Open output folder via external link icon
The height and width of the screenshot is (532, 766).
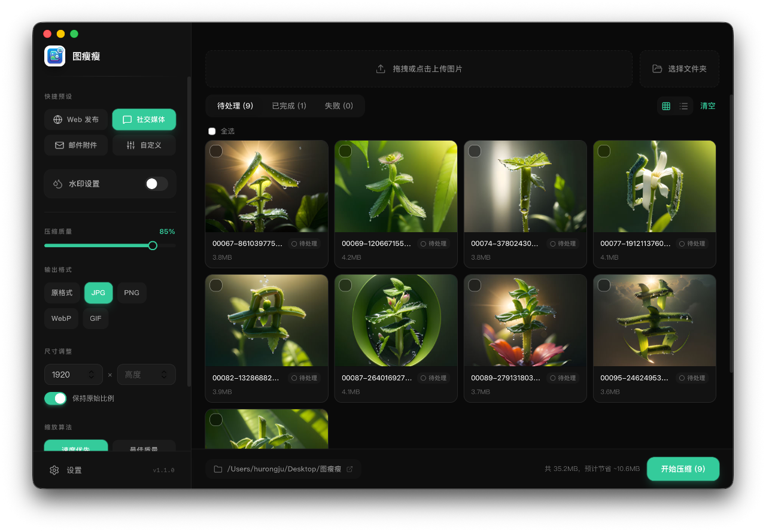click(x=349, y=469)
